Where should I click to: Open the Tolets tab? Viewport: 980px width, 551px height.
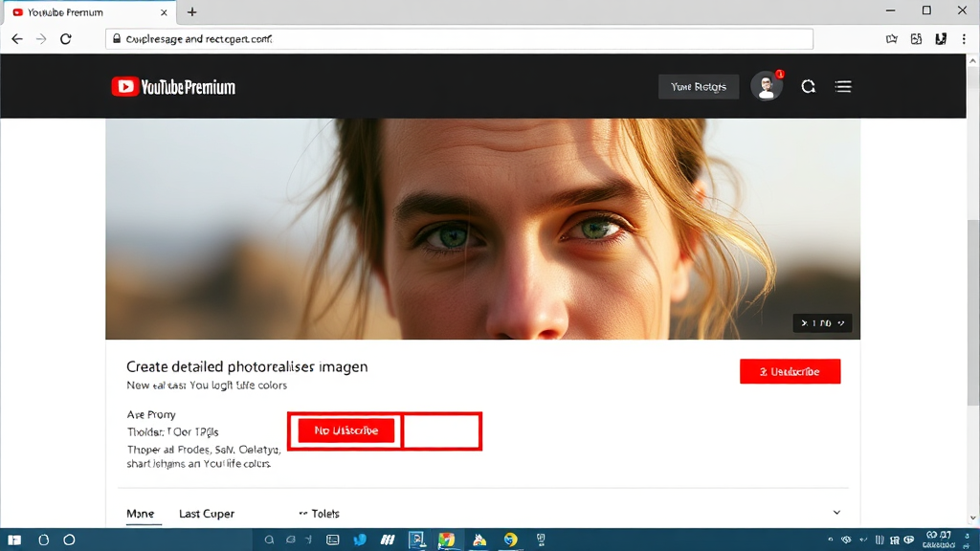pyautogui.click(x=320, y=514)
